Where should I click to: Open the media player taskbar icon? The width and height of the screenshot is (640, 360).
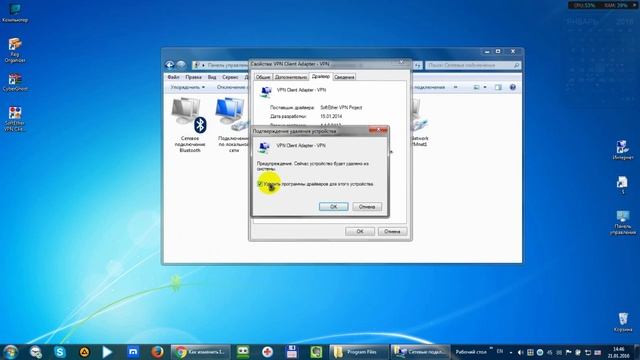[x=107, y=352]
